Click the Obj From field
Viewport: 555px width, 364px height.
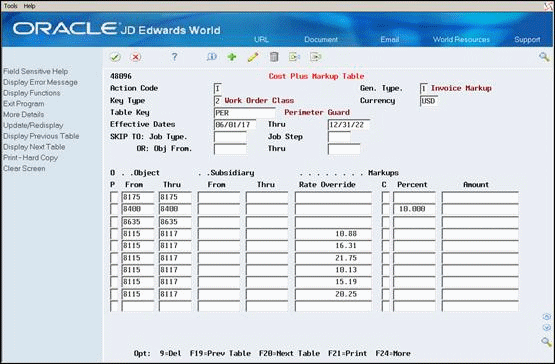(x=230, y=149)
